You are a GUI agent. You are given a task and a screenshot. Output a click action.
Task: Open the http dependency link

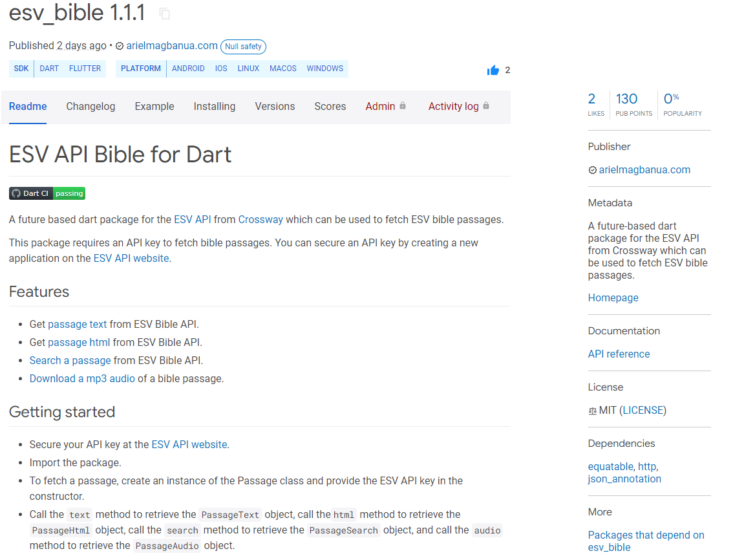pyautogui.click(x=647, y=467)
